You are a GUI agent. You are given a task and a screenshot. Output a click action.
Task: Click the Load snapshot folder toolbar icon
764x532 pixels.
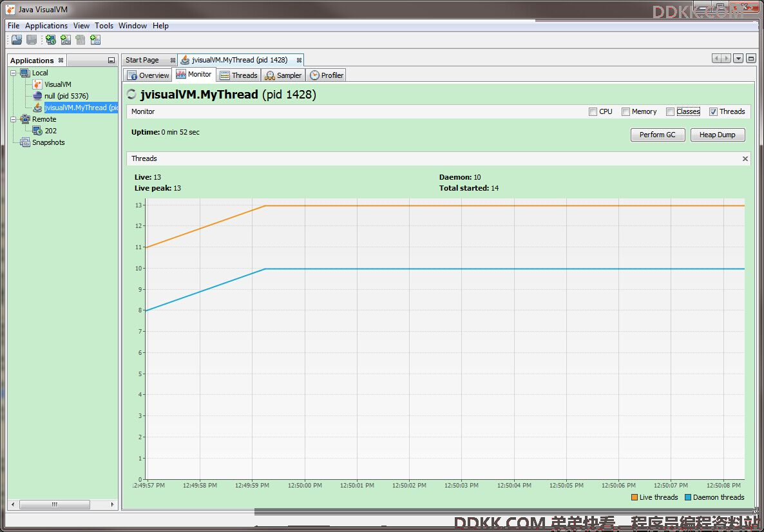pos(17,40)
